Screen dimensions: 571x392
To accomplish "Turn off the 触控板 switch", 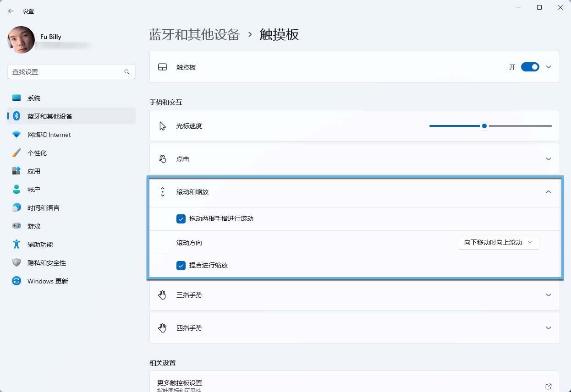I will coord(530,67).
